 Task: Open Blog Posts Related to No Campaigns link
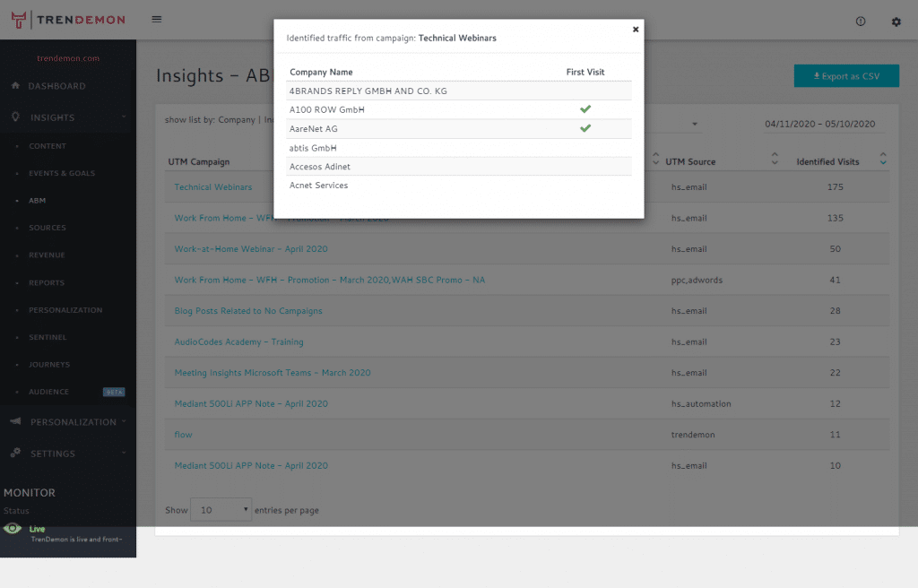tap(248, 311)
